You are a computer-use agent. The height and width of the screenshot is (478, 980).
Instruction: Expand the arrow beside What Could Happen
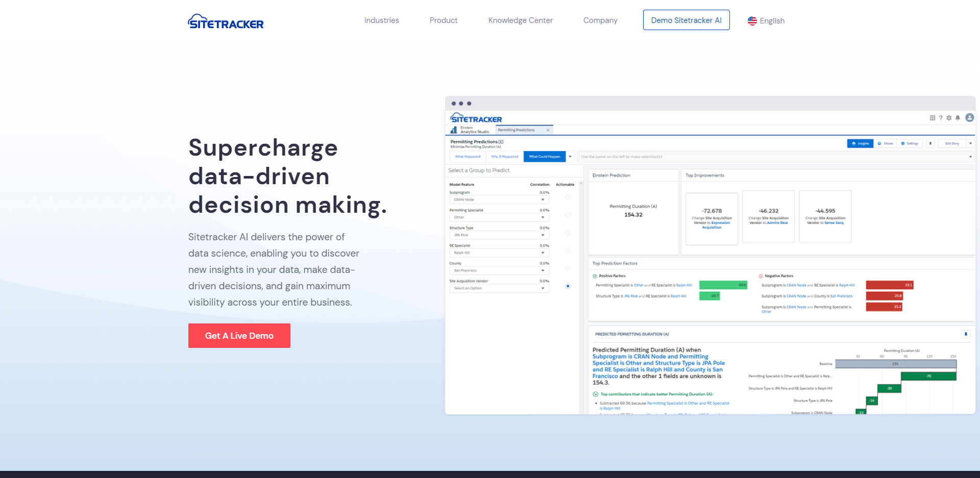[x=570, y=157]
